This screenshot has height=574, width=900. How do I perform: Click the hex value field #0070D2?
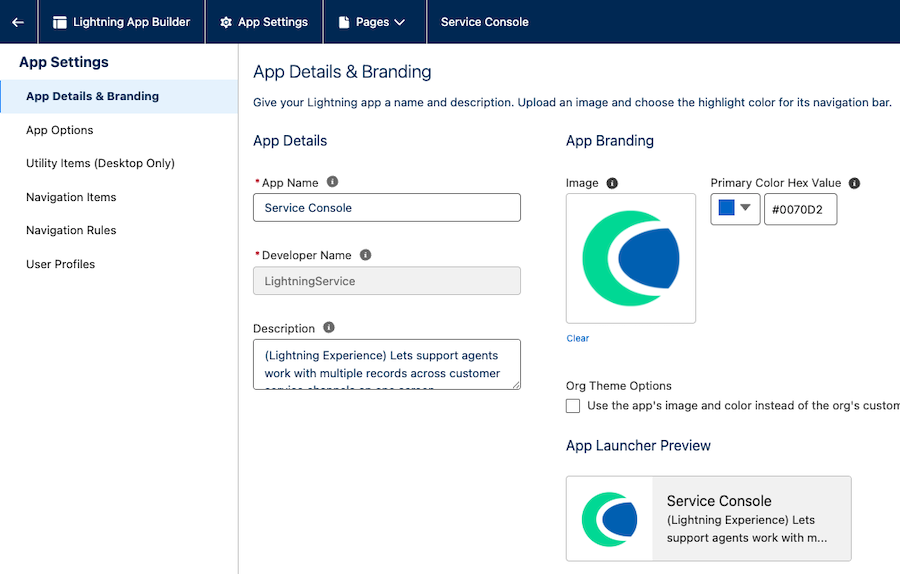pyautogui.click(x=800, y=209)
